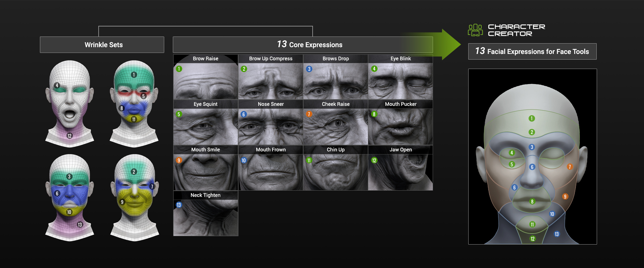Select orange marker 7 on the face map cheek
This screenshot has width=644, height=268.
pyautogui.click(x=570, y=167)
